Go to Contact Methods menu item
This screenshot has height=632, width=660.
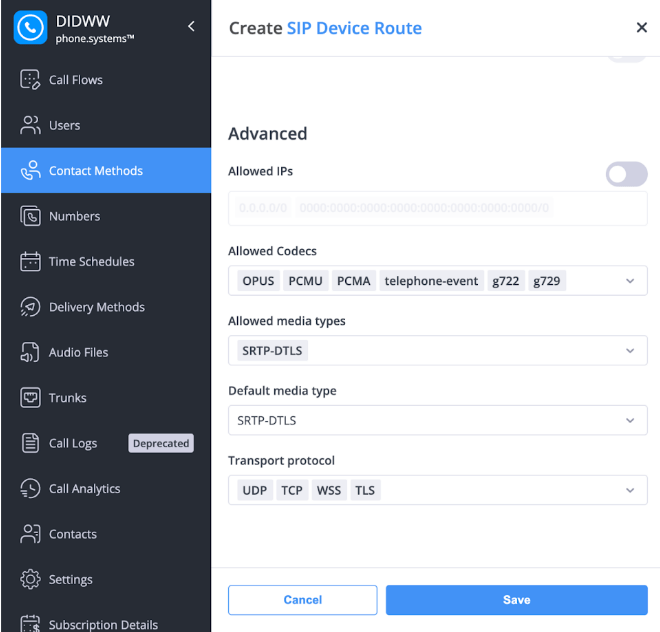pos(96,171)
